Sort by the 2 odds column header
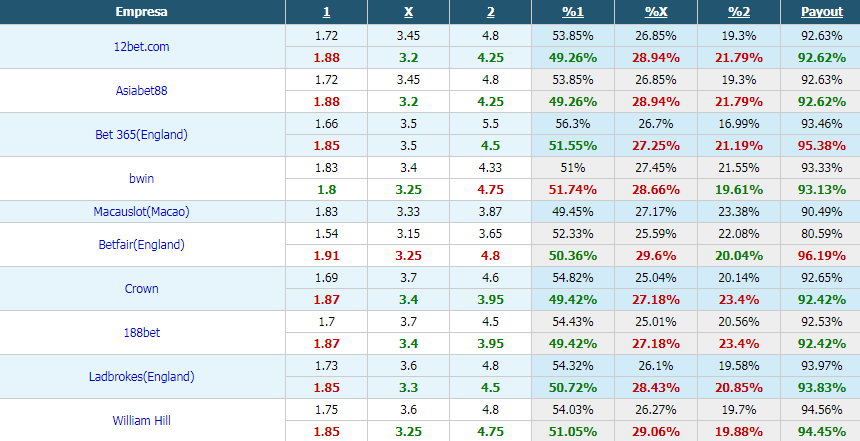Screen dimensions: 860x441 [x=490, y=12]
